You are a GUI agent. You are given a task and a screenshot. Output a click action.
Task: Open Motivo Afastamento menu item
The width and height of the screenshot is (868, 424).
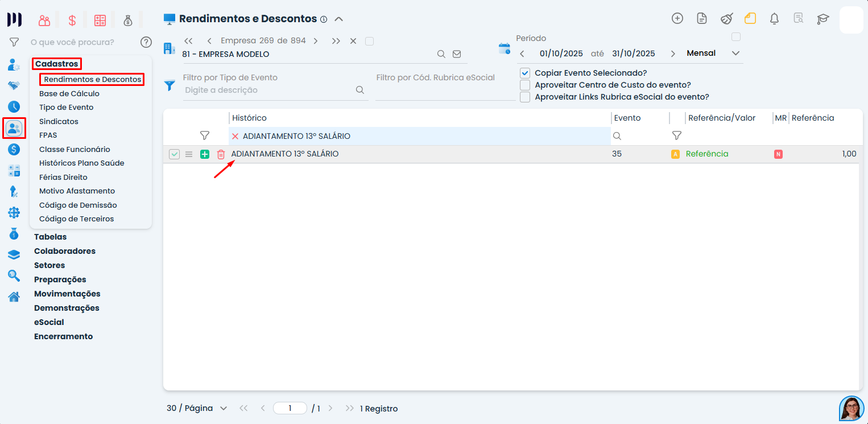[x=77, y=191]
